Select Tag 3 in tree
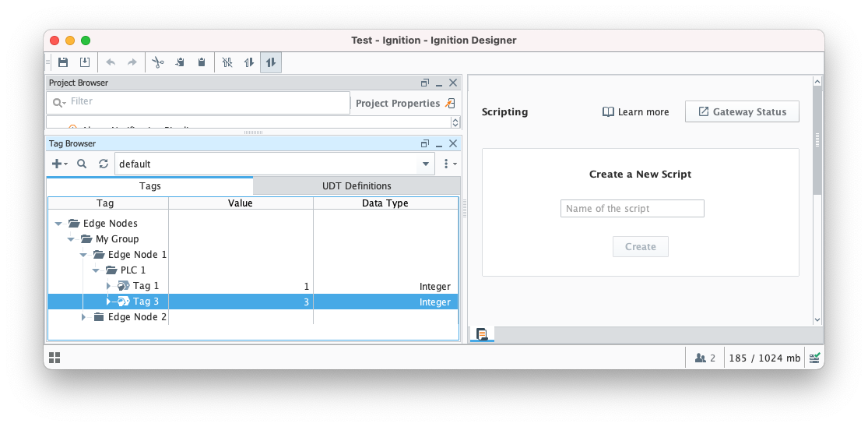The image size is (868, 427). pyautogui.click(x=139, y=302)
